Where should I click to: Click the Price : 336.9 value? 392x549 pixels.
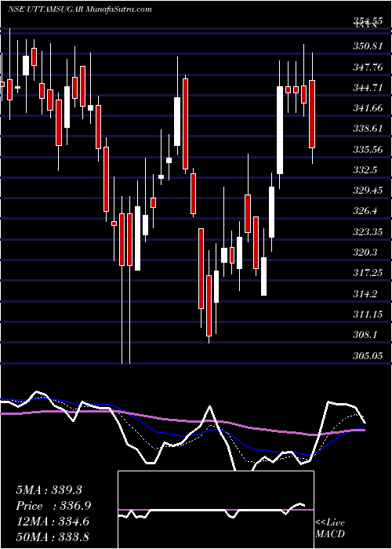pos(53,506)
